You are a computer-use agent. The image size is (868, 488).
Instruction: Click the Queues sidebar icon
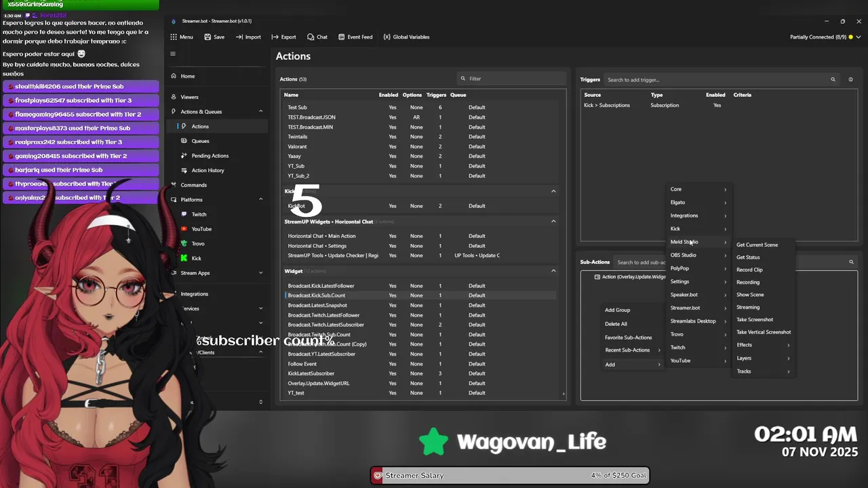pyautogui.click(x=184, y=141)
